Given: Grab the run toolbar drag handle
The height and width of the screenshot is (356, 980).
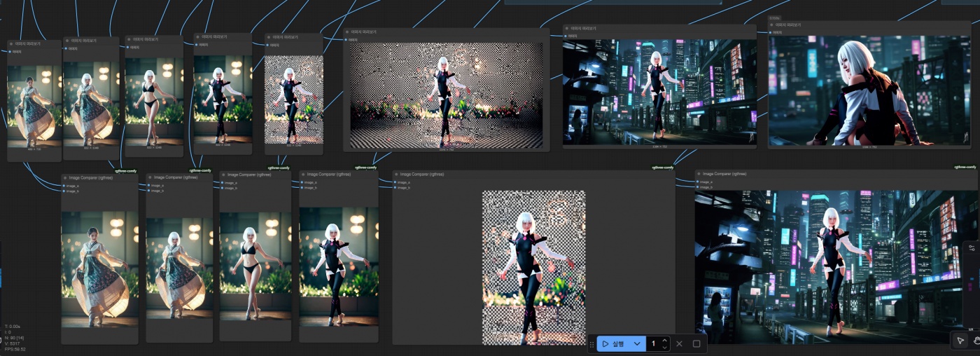Looking at the screenshot, I should pyautogui.click(x=591, y=344).
